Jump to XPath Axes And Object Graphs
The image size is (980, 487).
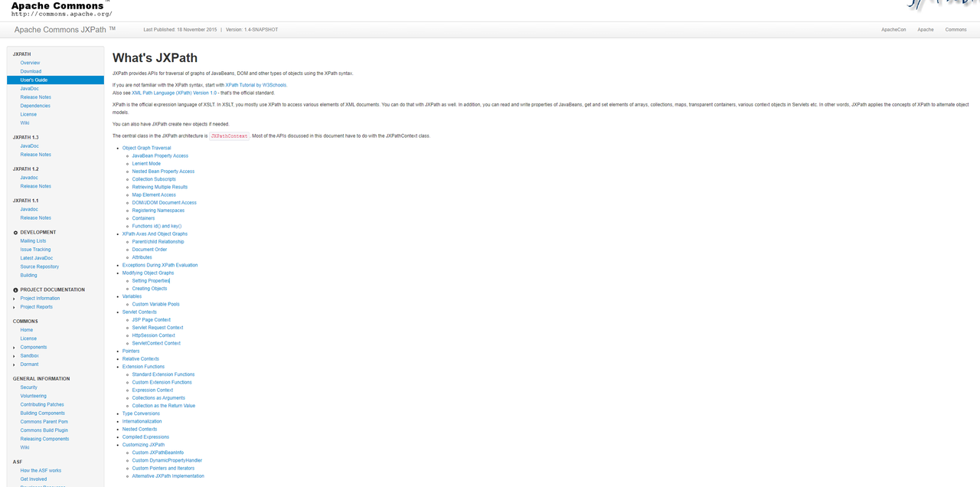tap(155, 234)
